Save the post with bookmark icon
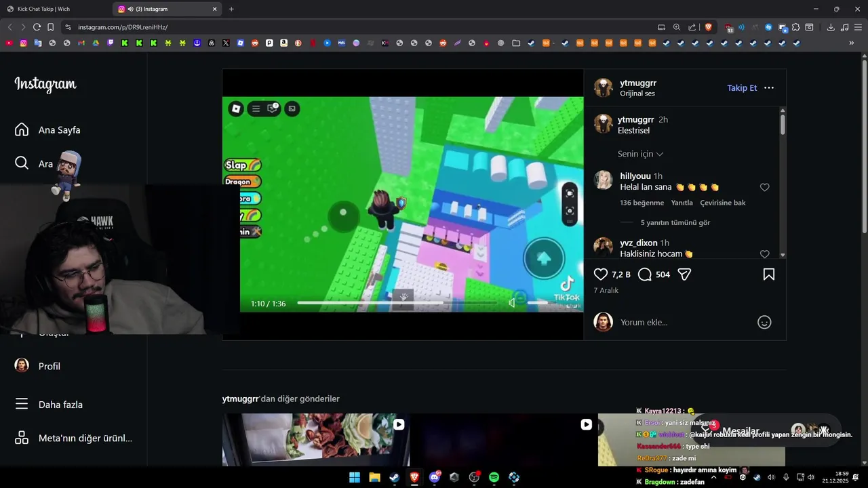 click(769, 274)
